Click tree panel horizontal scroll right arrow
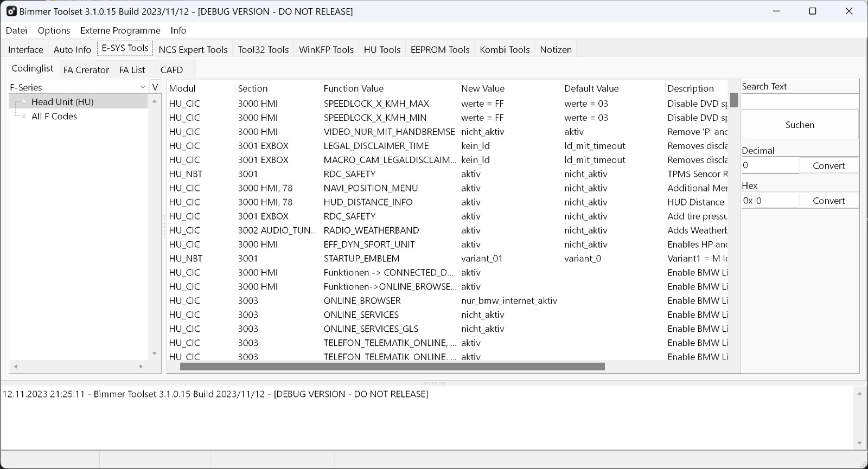 coord(141,367)
